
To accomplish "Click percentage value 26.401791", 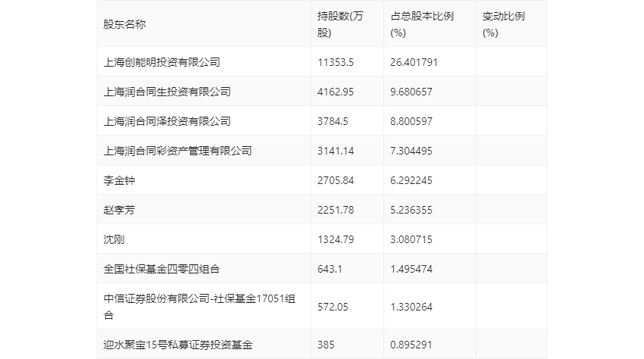I will coord(414,62).
